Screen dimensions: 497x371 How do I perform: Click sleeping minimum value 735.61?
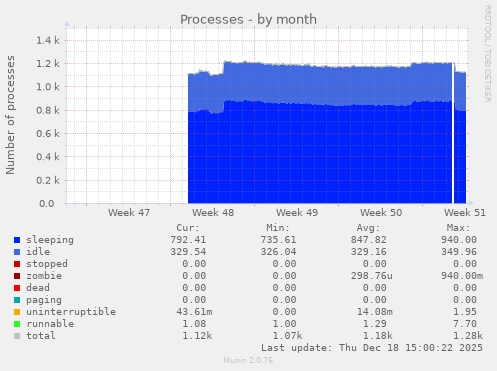point(278,240)
